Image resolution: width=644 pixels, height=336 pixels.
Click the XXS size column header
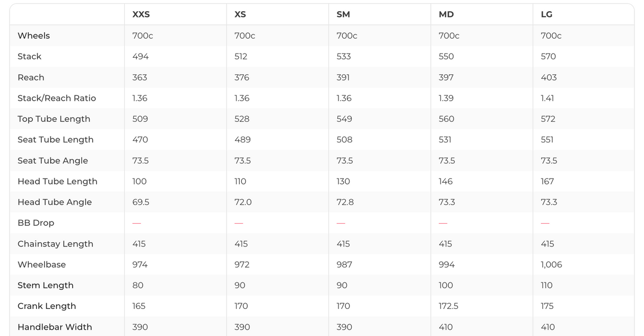click(141, 14)
